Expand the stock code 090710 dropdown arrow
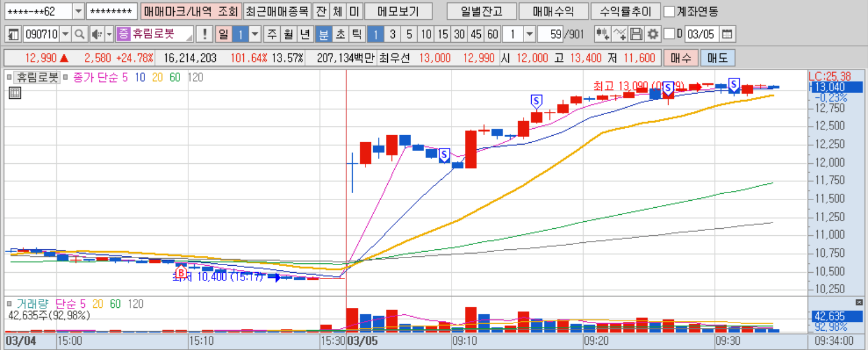868x350 pixels. coord(65,34)
